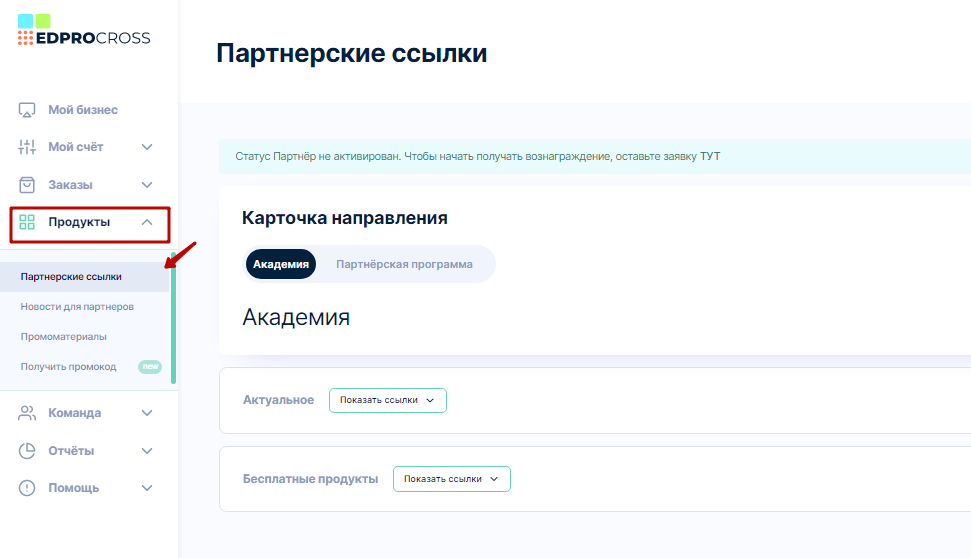This screenshot has height=558, width=971.
Task: Click the Заказы shopping bag icon
Action: point(27,185)
